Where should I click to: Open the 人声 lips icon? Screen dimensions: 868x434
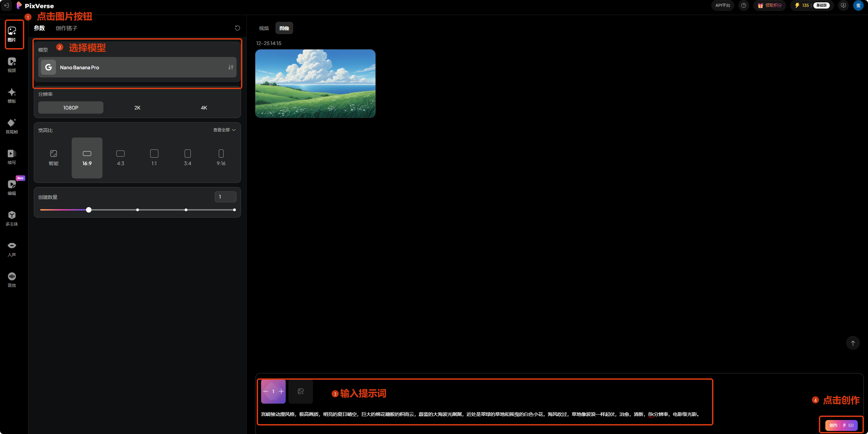click(12, 249)
